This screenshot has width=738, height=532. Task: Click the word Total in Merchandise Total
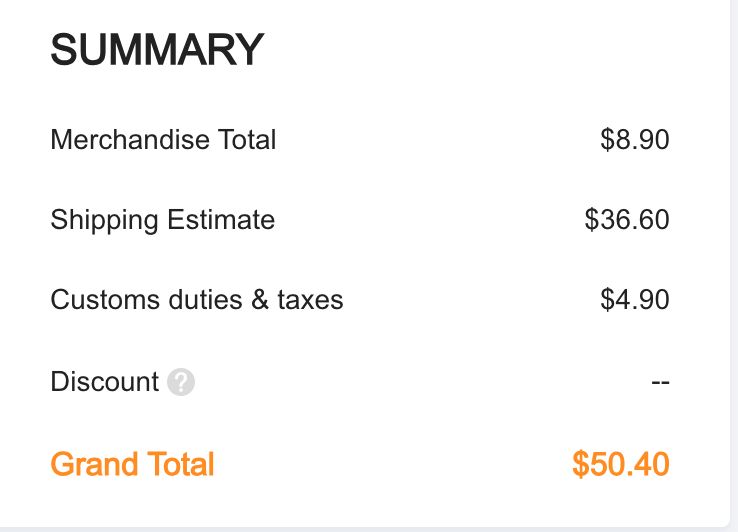247,140
